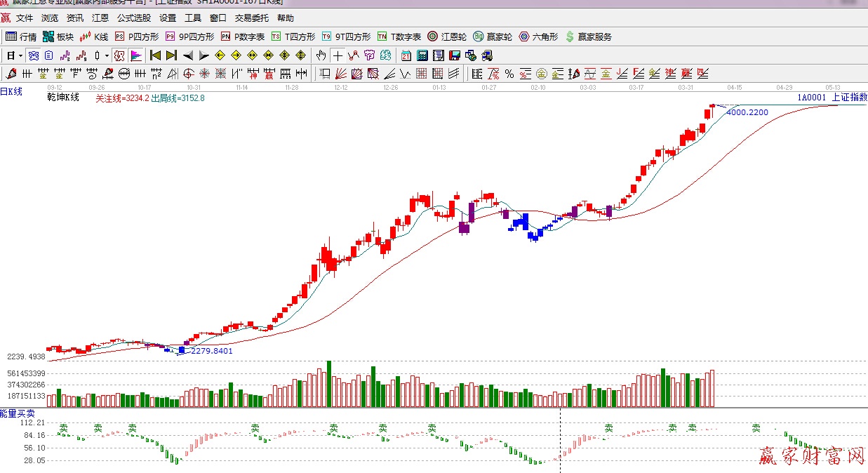Toggle the boxed 乾坤 indicator button
868x473 pixels.
[x=119, y=55]
